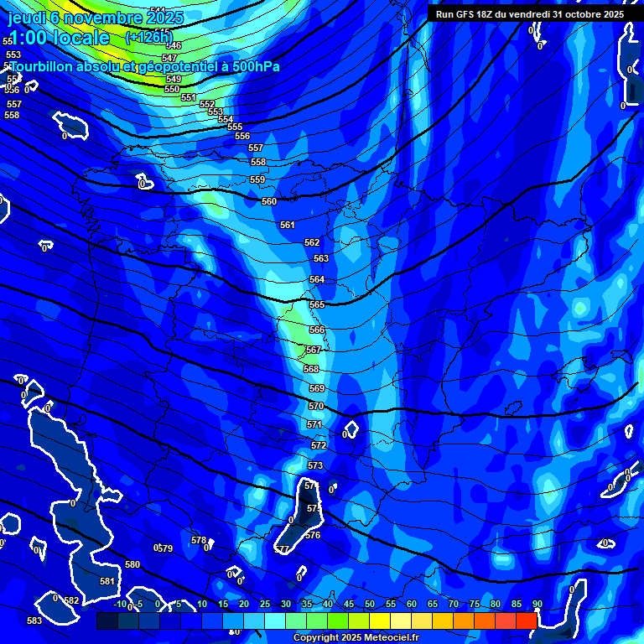This screenshot has height=644, width=644.
Task: Click the GFS 18Z run info banner
Action: point(529,14)
